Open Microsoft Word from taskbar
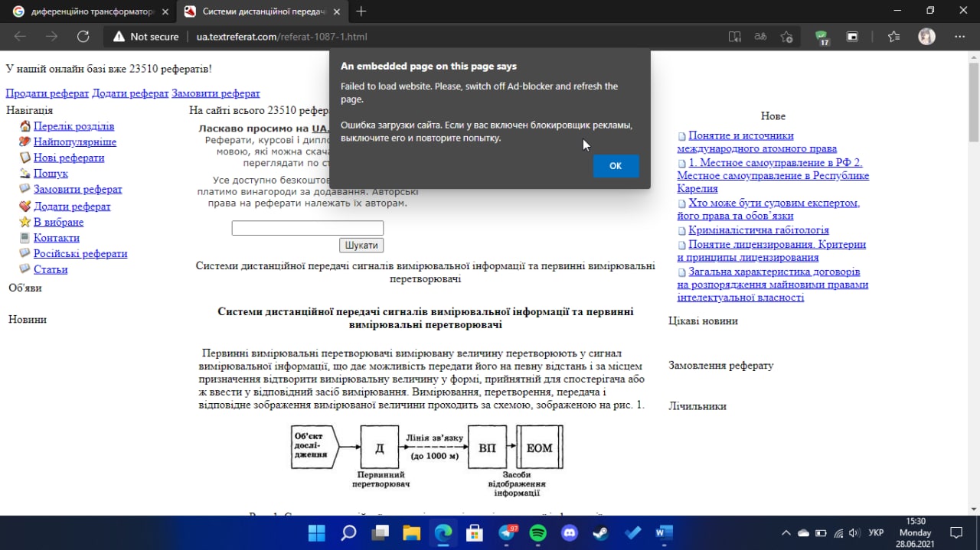The height and width of the screenshot is (550, 980). pos(664,533)
